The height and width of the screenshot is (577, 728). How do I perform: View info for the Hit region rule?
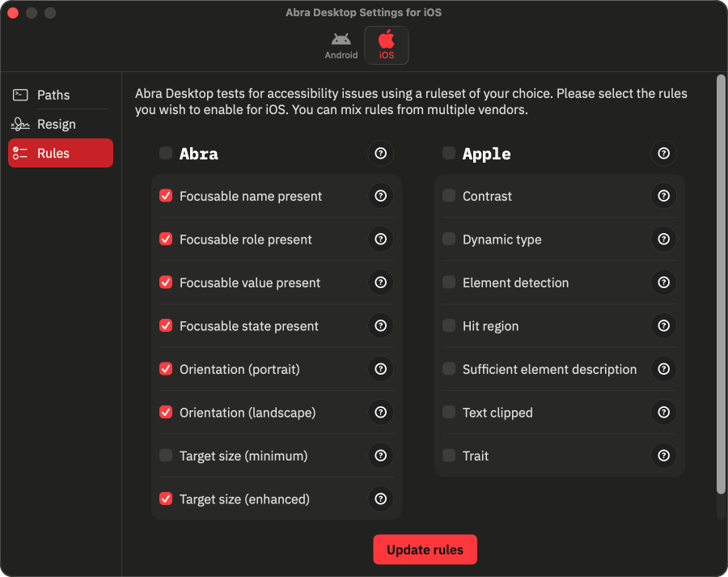tap(663, 326)
